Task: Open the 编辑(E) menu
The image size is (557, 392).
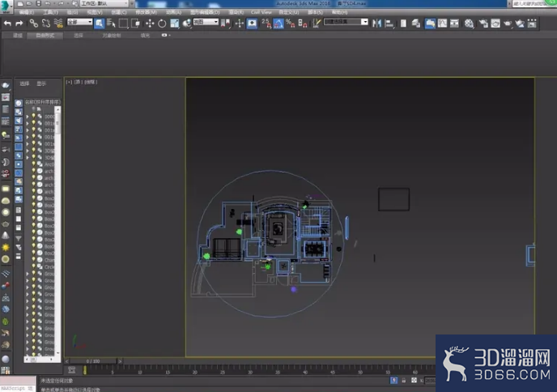Action: tap(26, 12)
